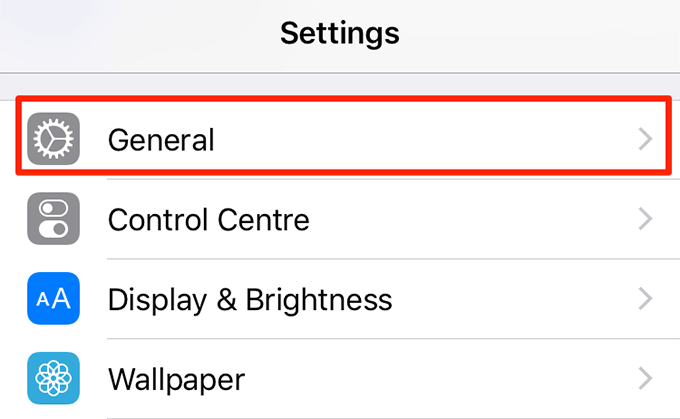Click the Display & Brightness chevron arrow
This screenshot has height=419, width=680.
tap(645, 299)
